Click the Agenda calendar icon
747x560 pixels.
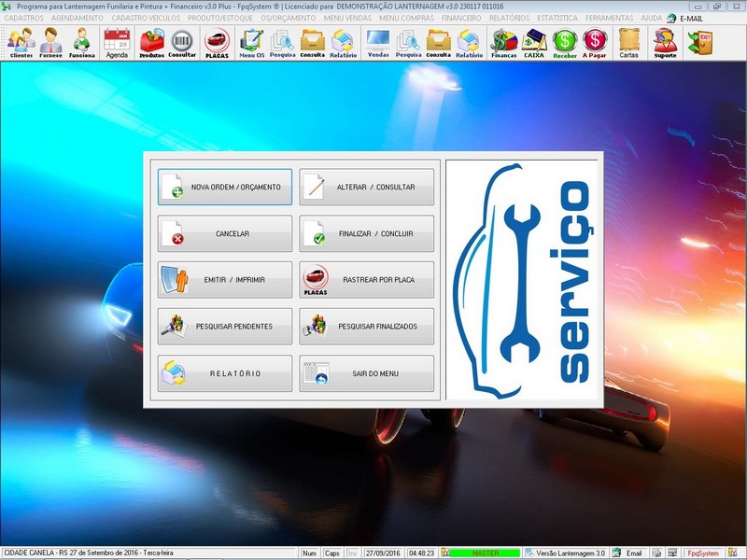click(117, 43)
